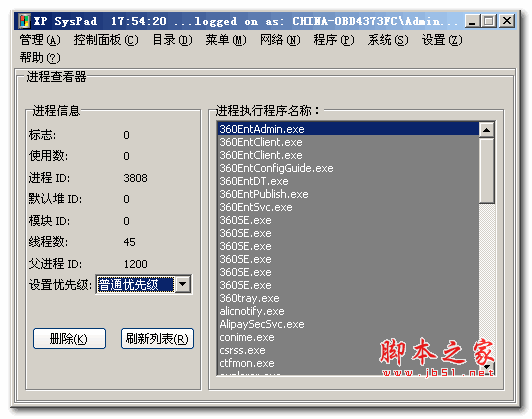Click the parent process ID value 1200

135,264
